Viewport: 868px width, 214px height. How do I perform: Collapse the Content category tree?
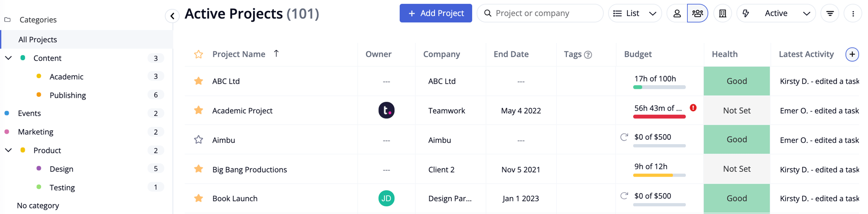[8, 58]
